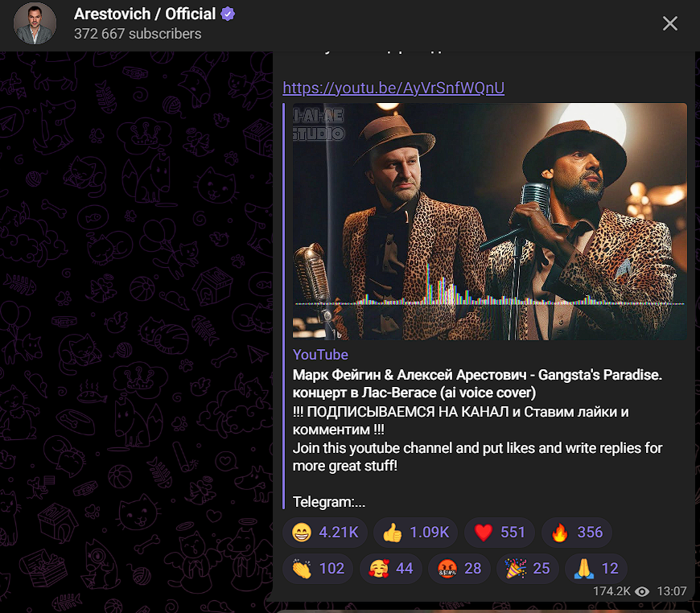Image resolution: width=700 pixels, height=613 pixels.
Task: Click the eye views icon beside 174.2K
Action: coord(642,591)
